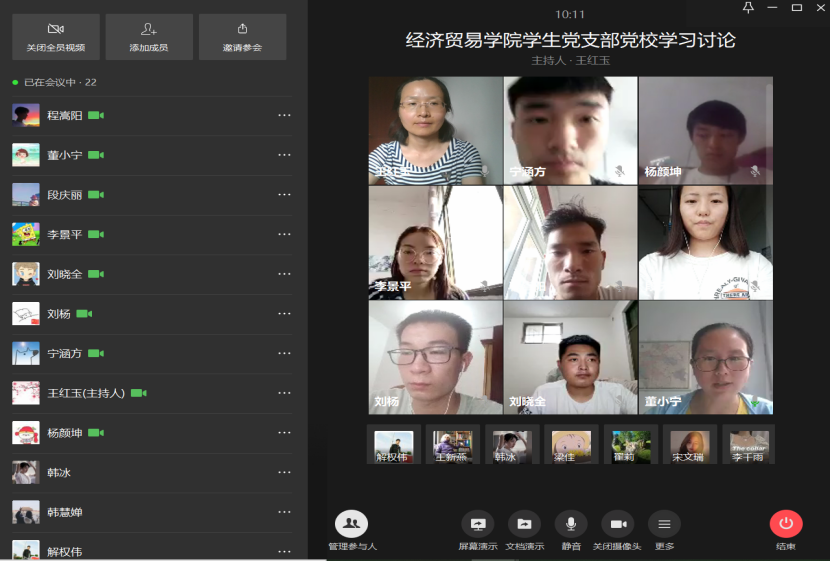Select the 梁佳 thumbnail below the video grid
The image size is (830, 562).
click(571, 447)
